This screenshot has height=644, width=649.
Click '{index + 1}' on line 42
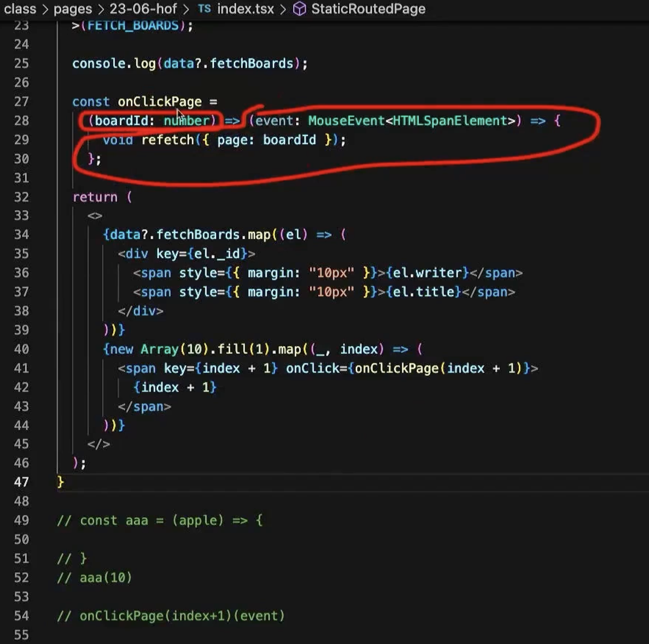(175, 387)
